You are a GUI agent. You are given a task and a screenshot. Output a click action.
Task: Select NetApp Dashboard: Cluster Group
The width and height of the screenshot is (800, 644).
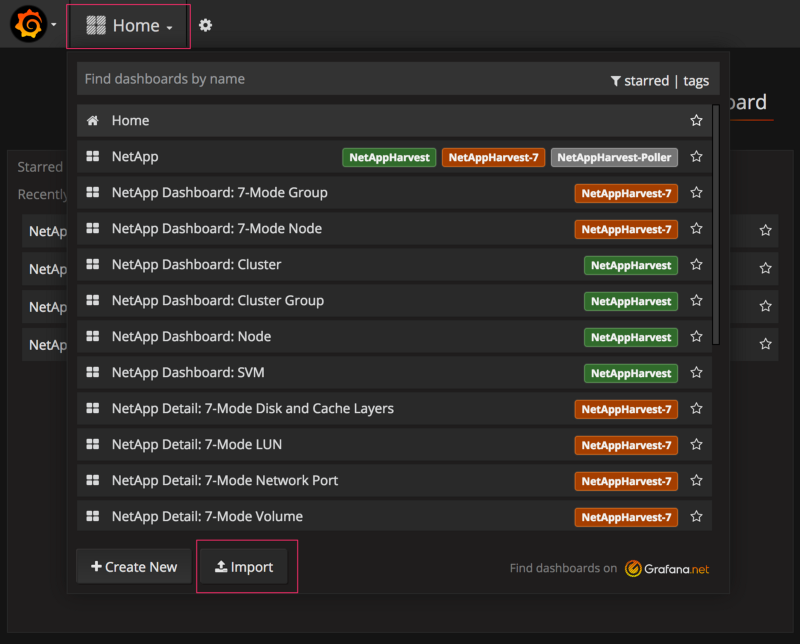pyautogui.click(x=218, y=301)
